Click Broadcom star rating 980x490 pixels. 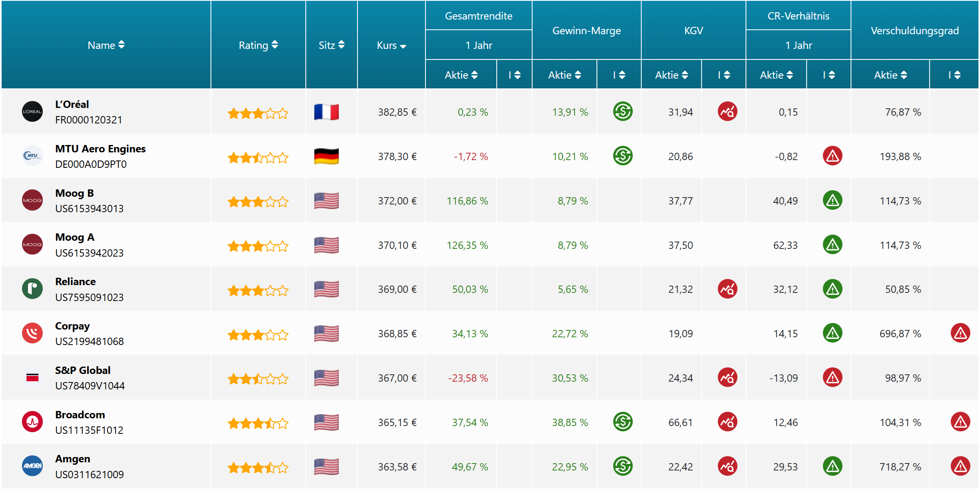[258, 423]
